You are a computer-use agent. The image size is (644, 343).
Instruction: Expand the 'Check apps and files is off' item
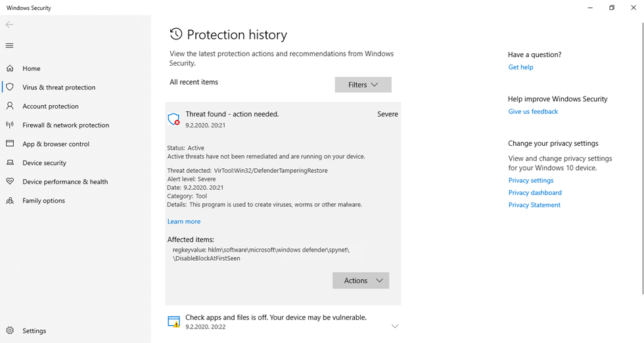(x=394, y=326)
